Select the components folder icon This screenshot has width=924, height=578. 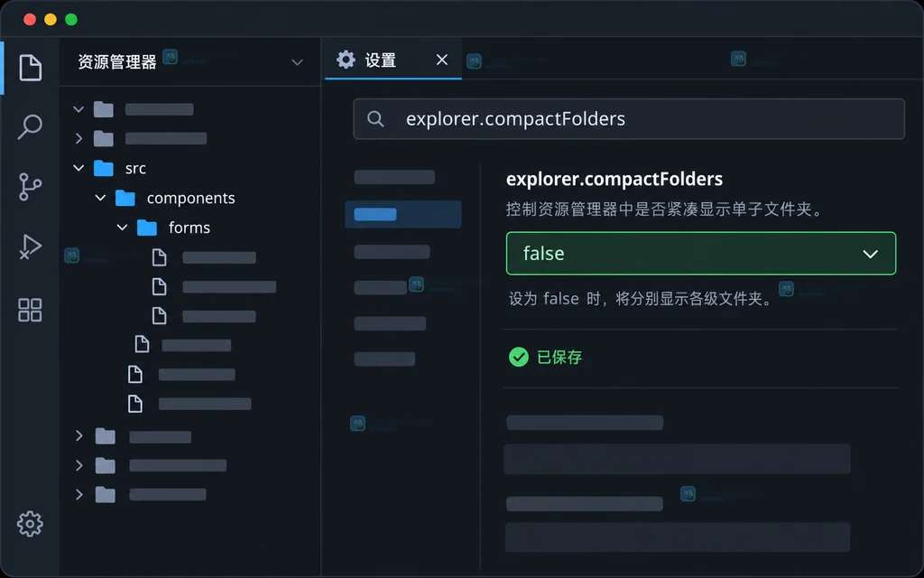tap(125, 198)
